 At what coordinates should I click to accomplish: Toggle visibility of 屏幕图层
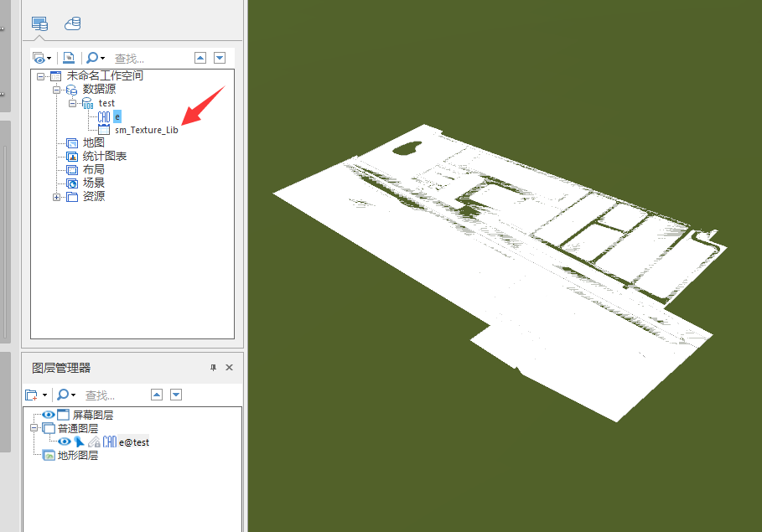[x=48, y=415]
